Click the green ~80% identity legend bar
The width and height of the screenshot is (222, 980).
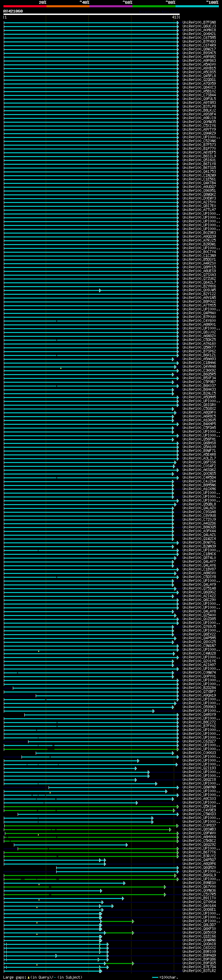(154, 7)
